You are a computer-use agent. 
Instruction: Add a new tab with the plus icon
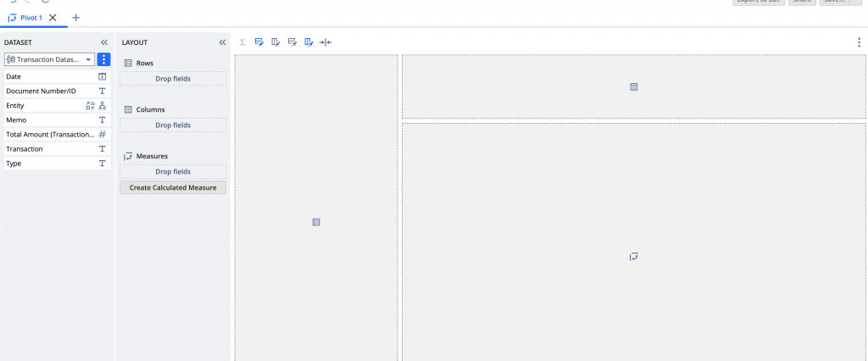click(75, 18)
